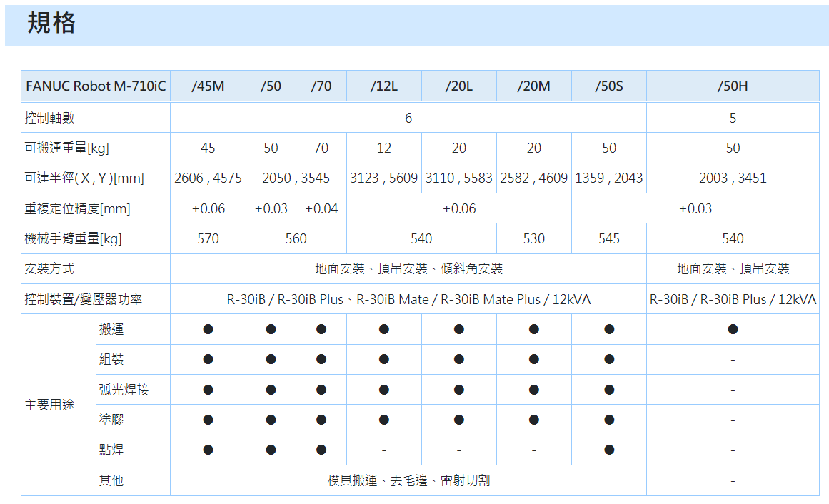Click the 搬運 dot in the /20L column

(x=458, y=329)
